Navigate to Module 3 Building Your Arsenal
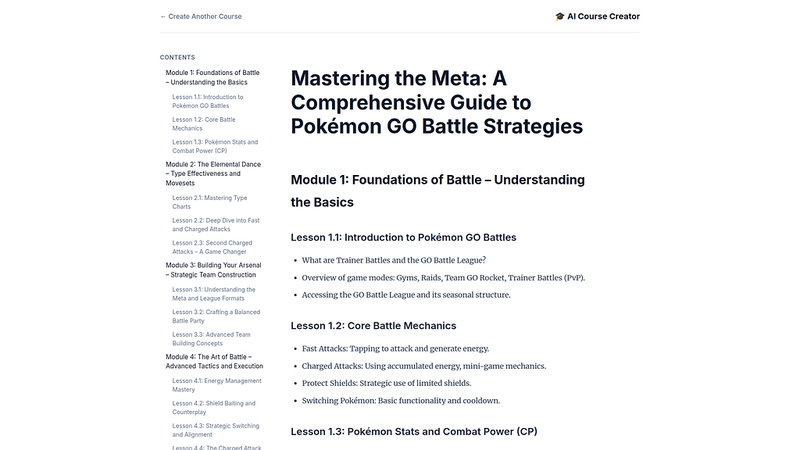This screenshot has width=800, height=450. pyautogui.click(x=212, y=270)
